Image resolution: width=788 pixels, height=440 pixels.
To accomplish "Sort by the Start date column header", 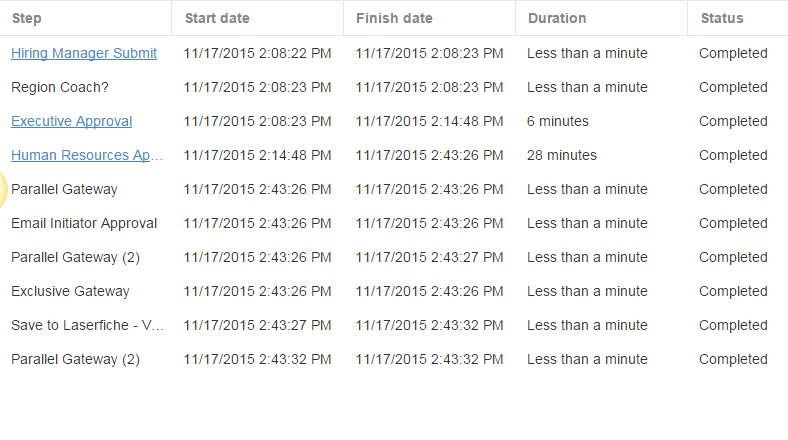I will pos(217,18).
